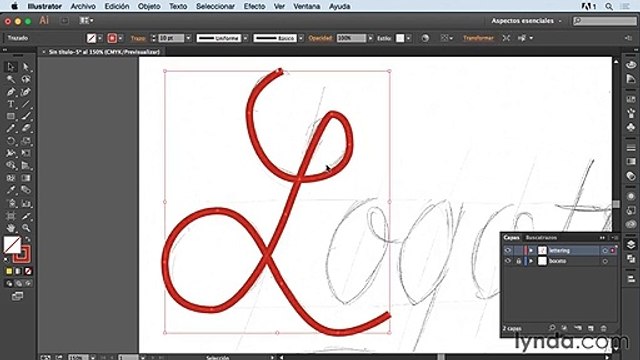Select the Pencil tool

[x=11, y=129]
